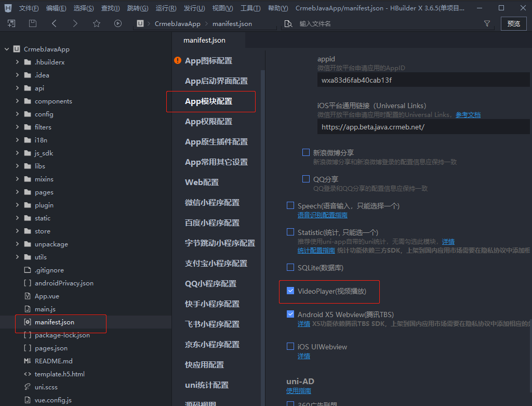This screenshot has height=406, width=532.
Task: Open the 统计配置指南 link
Action: [x=316, y=250]
